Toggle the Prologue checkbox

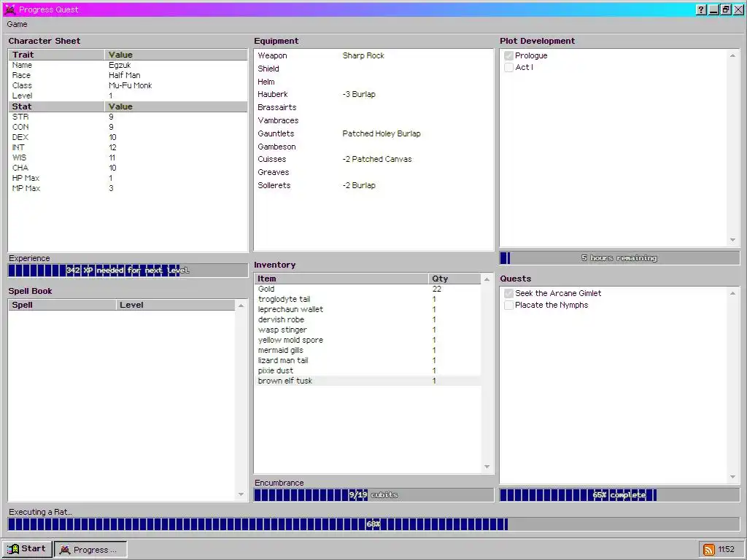[x=508, y=55]
